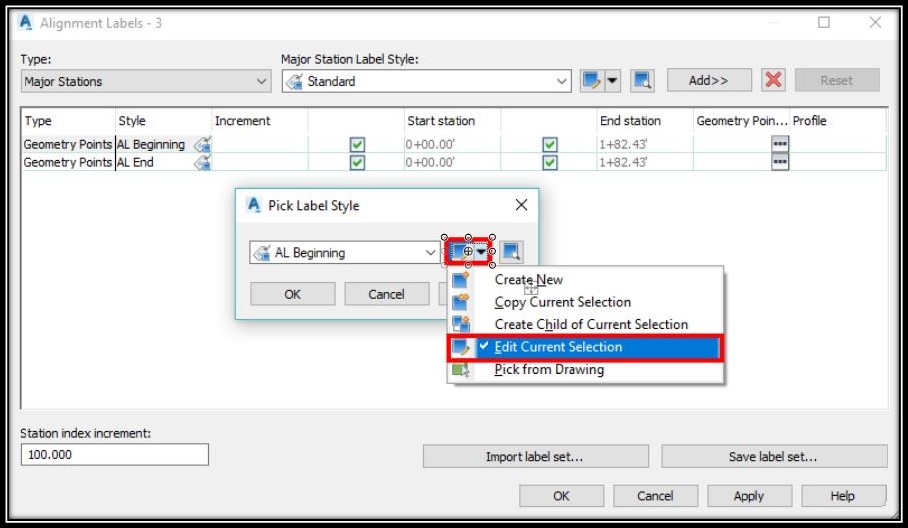Screen dimensions: 908x528
Task: Click the Create New menu icon
Action: [461, 280]
